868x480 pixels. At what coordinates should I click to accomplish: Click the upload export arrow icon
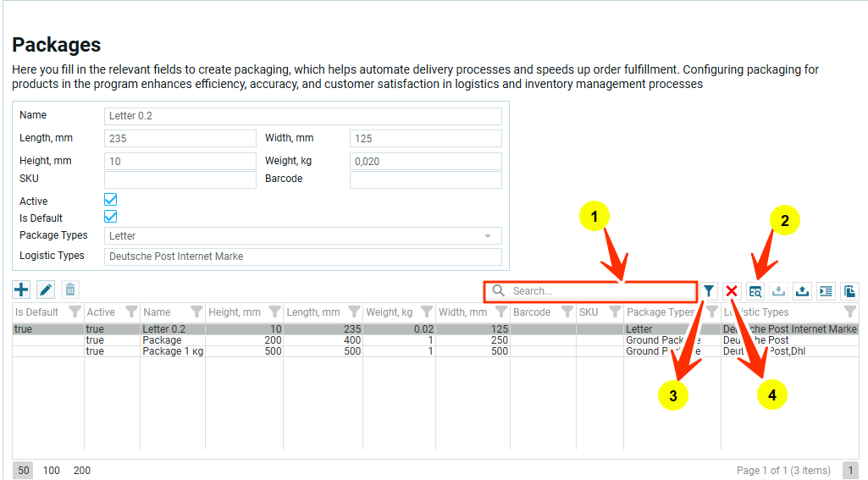802,291
